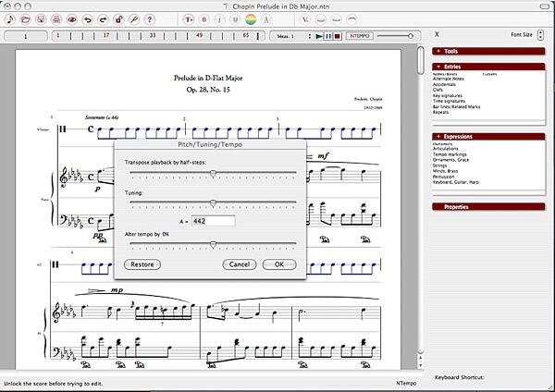Apply italic with the i icon

219,19
